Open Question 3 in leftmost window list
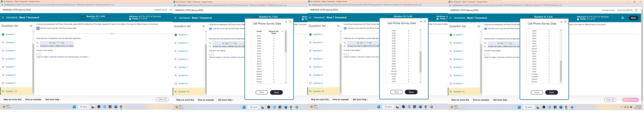This screenshot has width=644, height=113. tap(10, 34)
